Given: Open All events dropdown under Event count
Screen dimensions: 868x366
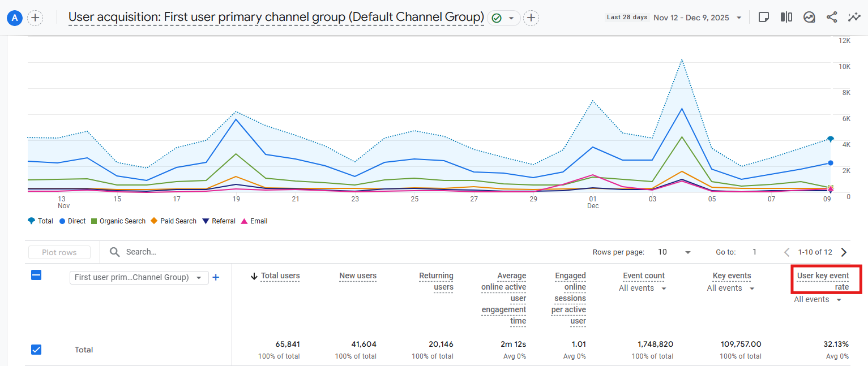Looking at the screenshot, I should pos(642,289).
